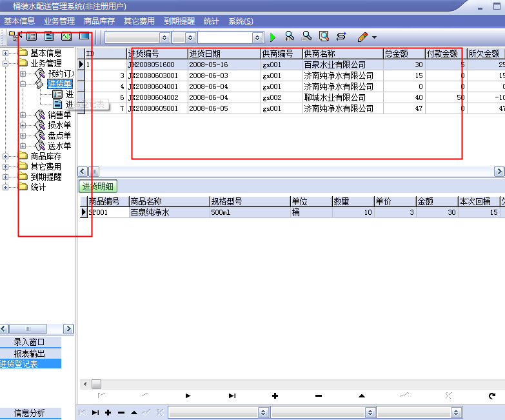Collapse the 业务管理 tree folder
The image size is (505, 420).
point(5,63)
